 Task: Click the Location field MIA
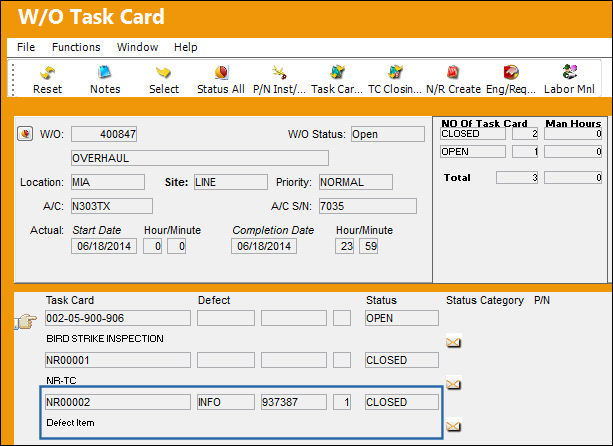click(108, 182)
